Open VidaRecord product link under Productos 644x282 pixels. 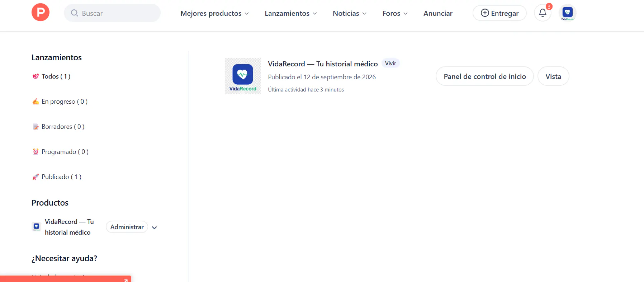(x=69, y=227)
